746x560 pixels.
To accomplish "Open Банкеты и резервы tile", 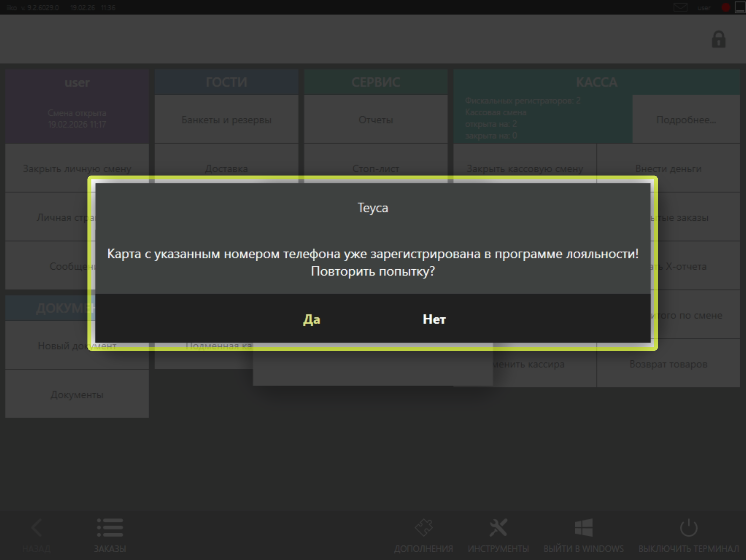I will tap(226, 120).
